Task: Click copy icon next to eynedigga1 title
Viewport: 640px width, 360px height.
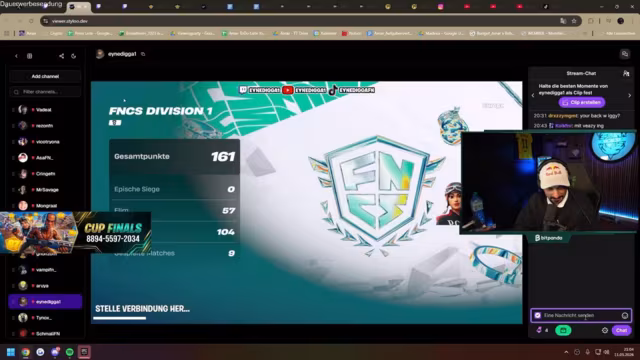Action: coord(143,54)
